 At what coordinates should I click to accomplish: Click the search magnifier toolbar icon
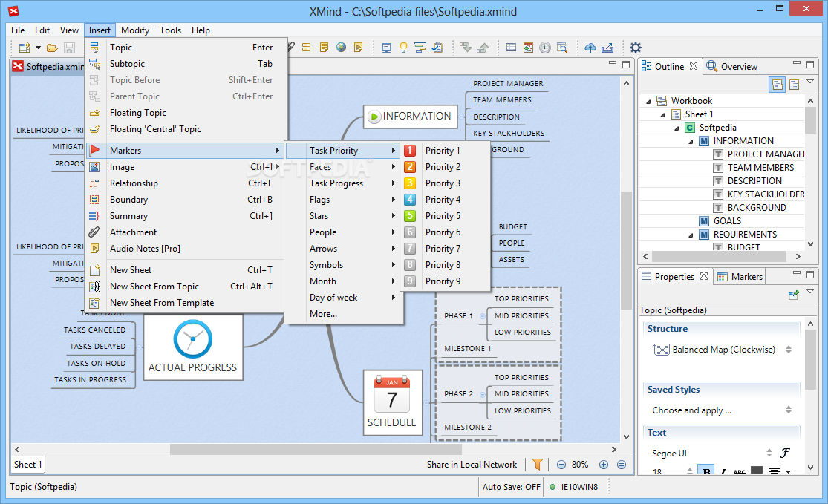click(562, 48)
